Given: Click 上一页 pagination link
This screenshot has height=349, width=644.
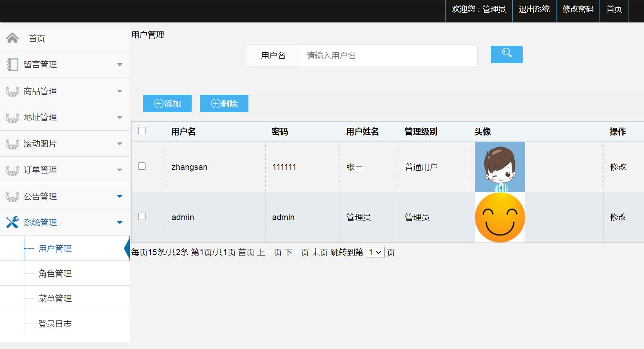Looking at the screenshot, I should tap(270, 252).
